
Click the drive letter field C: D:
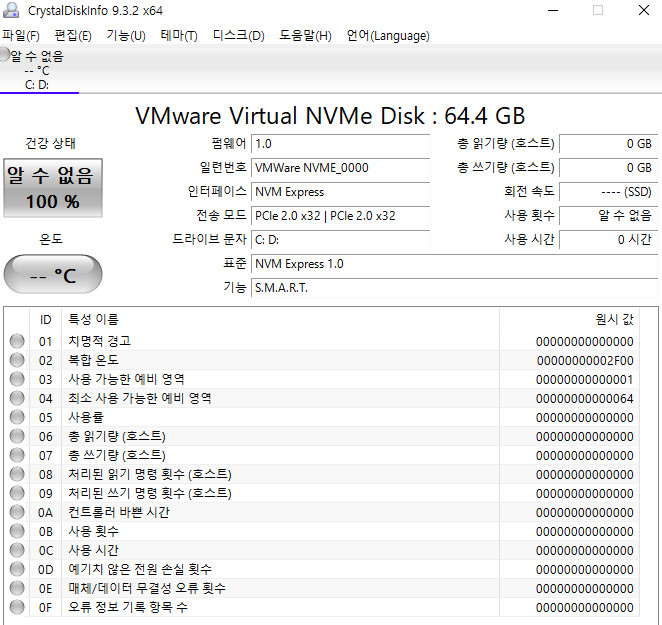tap(340, 240)
